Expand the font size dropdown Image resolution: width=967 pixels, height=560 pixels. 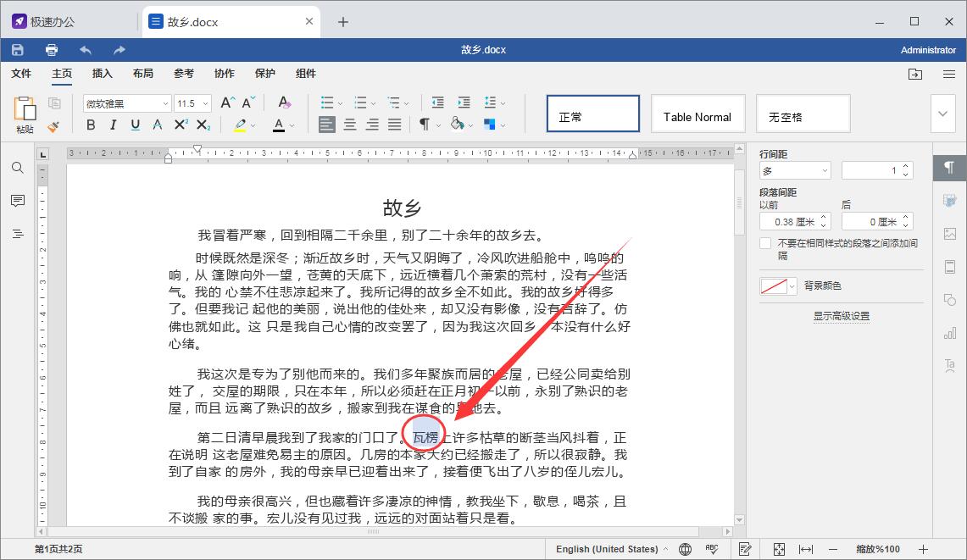point(205,103)
